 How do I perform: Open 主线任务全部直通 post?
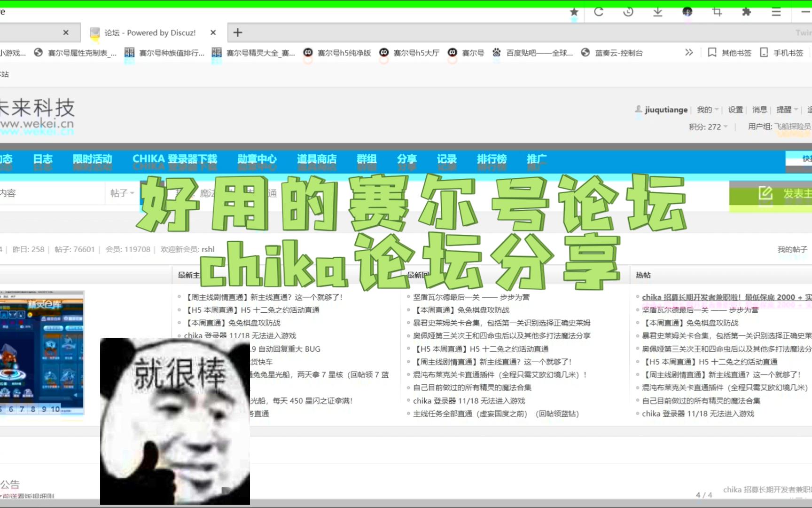coord(496,414)
